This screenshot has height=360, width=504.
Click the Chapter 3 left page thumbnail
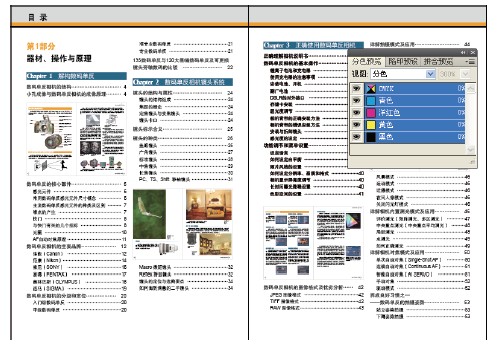pyautogui.click(x=288, y=243)
